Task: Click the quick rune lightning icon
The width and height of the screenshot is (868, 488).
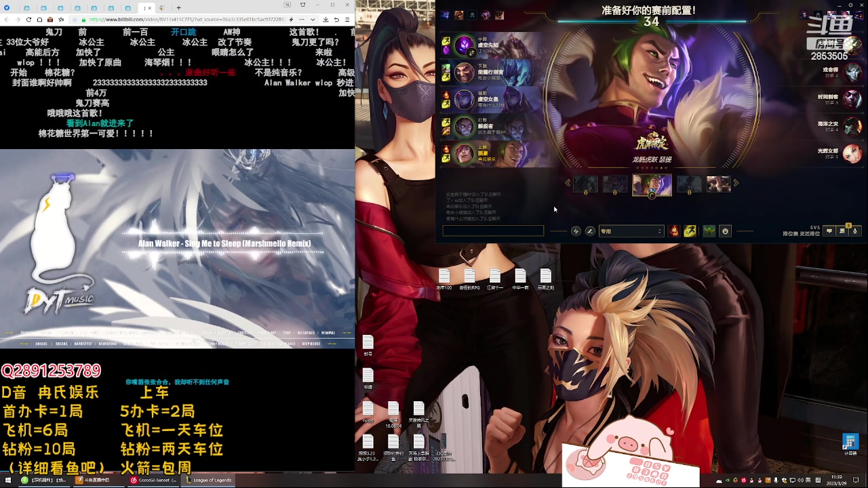Action: (576, 231)
